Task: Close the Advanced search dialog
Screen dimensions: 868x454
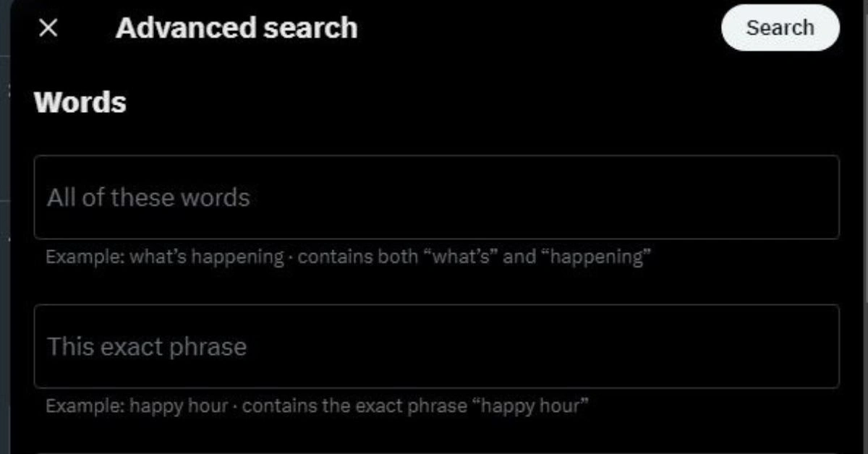Action: pyautogui.click(x=48, y=29)
